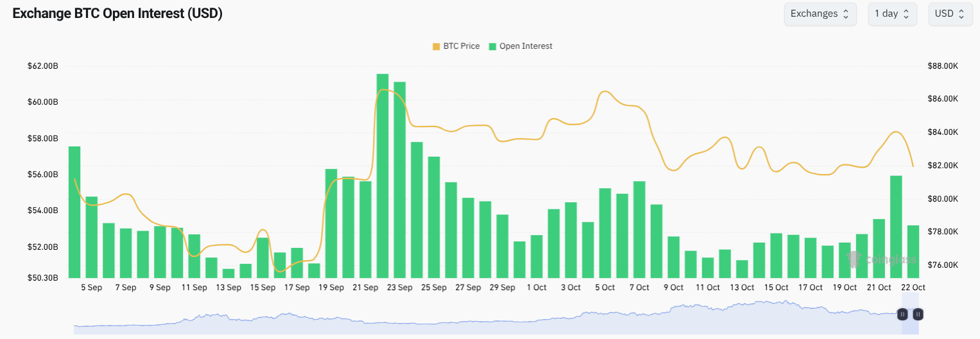980x339 pixels.
Task: Select the open interest bar for 19 Oct
Action: (x=845, y=260)
